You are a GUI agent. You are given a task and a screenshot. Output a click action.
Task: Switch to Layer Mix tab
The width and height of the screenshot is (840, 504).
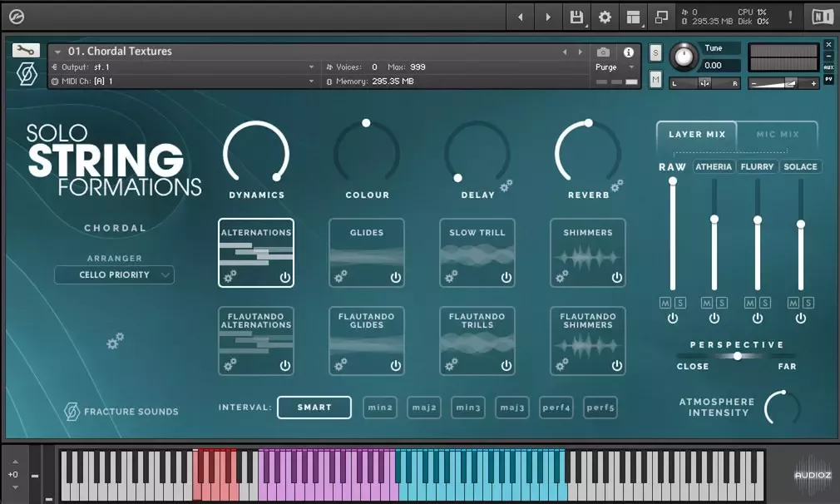point(697,135)
